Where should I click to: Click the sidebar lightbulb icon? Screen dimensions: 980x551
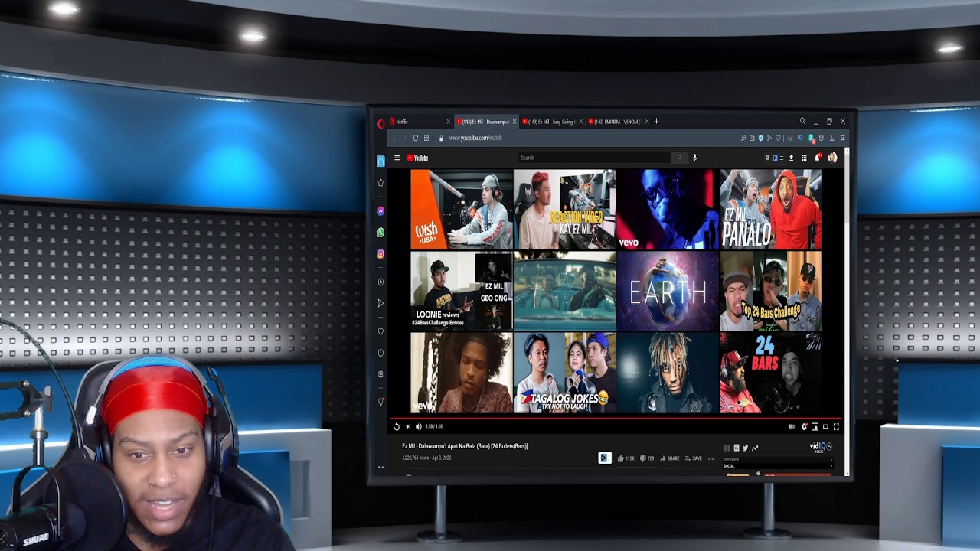381,402
